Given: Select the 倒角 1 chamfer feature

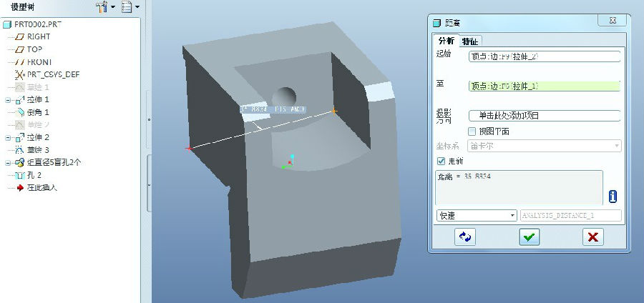Looking at the screenshot, I should tap(37, 112).
